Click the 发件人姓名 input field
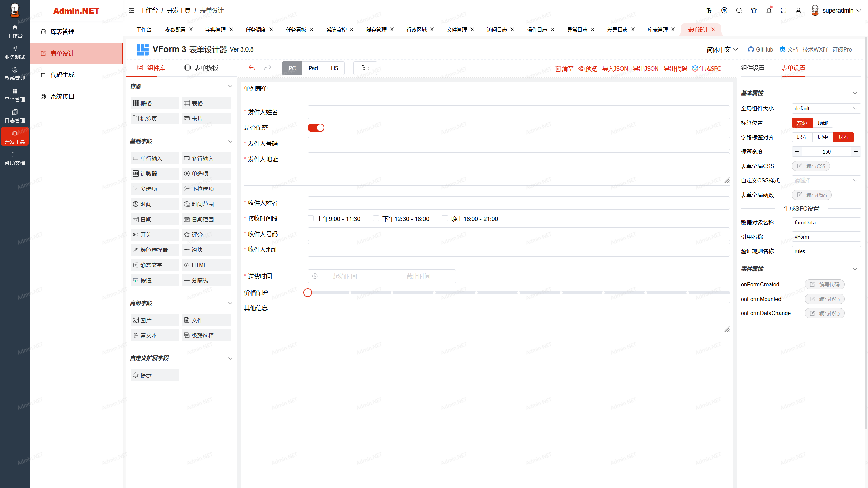 pos(518,112)
